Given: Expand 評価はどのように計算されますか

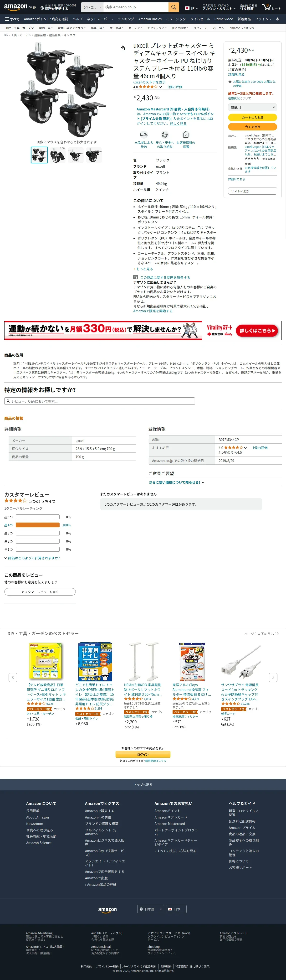Looking at the screenshot, I should (x=32, y=558).
